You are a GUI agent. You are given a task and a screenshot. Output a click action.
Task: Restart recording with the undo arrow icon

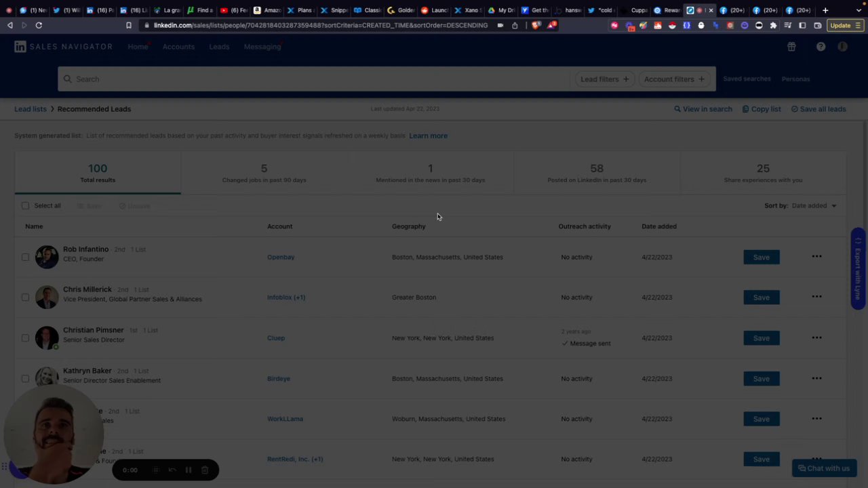pyautogui.click(x=172, y=470)
